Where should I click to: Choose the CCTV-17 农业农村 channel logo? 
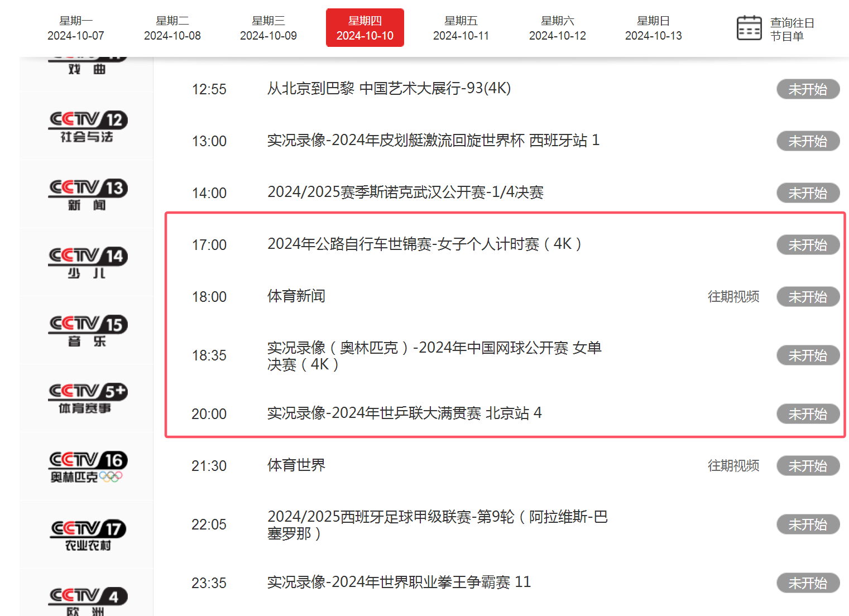(87, 535)
